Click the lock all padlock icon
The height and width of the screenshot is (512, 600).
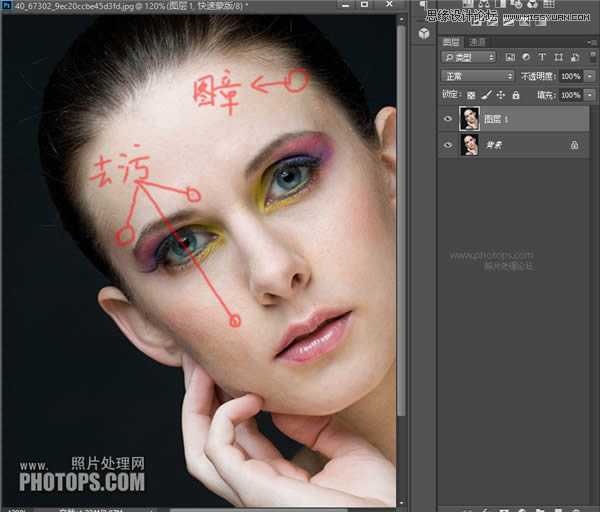[514, 95]
